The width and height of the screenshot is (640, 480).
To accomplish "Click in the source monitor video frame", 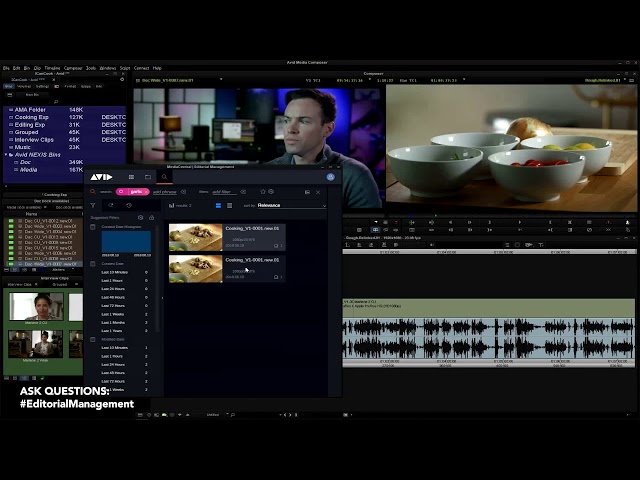I will click(258, 147).
